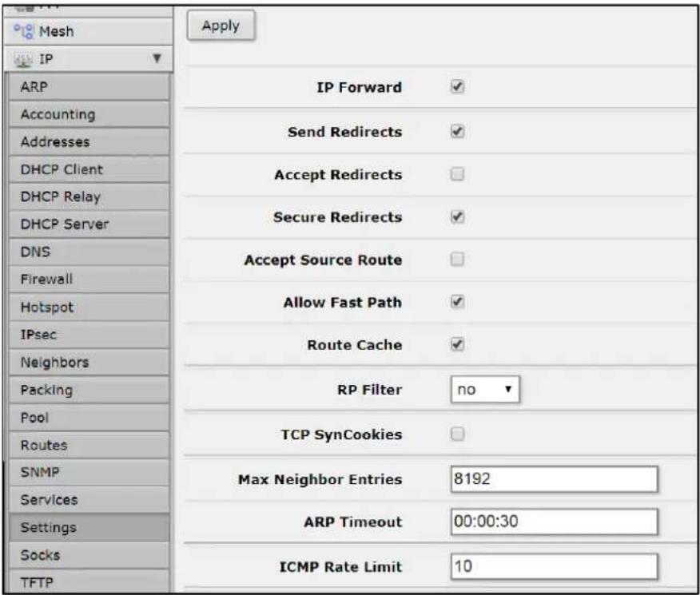Click the TCP SynCookies label
The image size is (700, 595).
click(341, 435)
